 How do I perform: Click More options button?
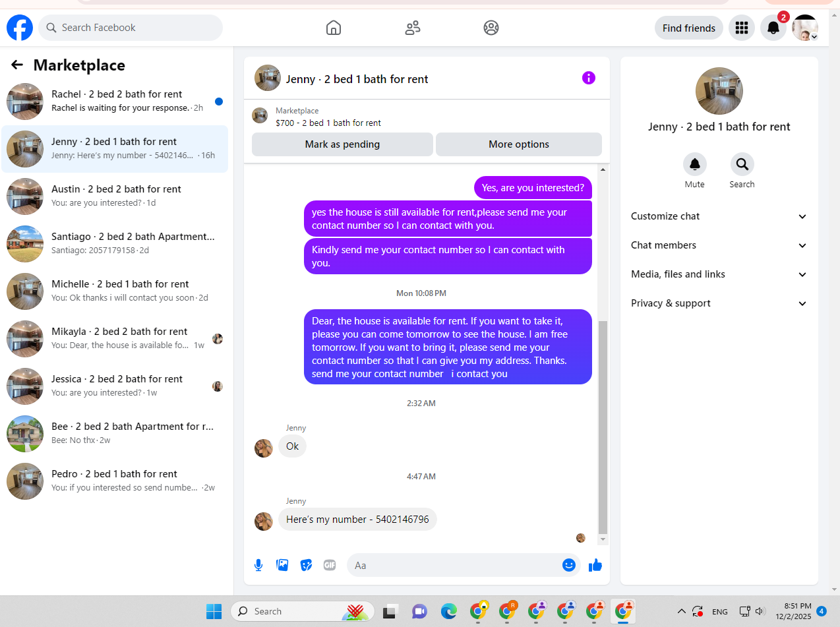click(519, 144)
